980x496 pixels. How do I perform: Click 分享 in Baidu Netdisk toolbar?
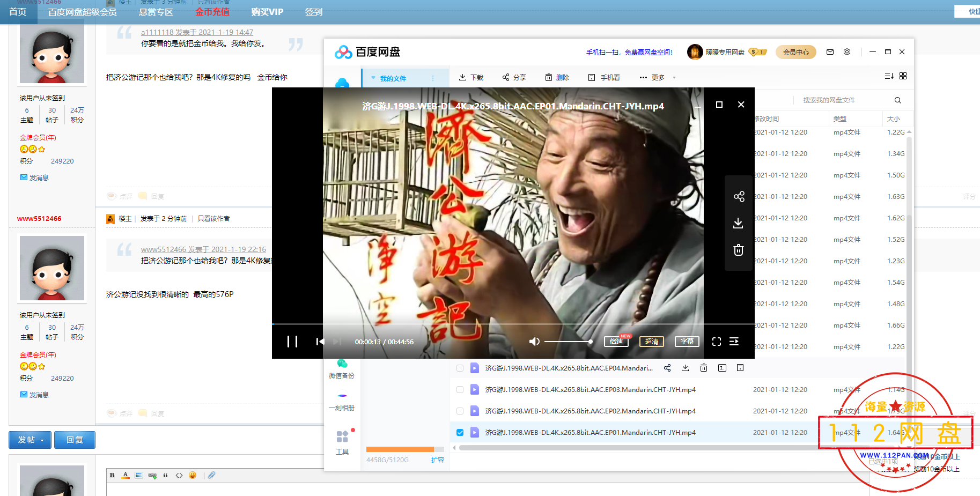(x=514, y=78)
